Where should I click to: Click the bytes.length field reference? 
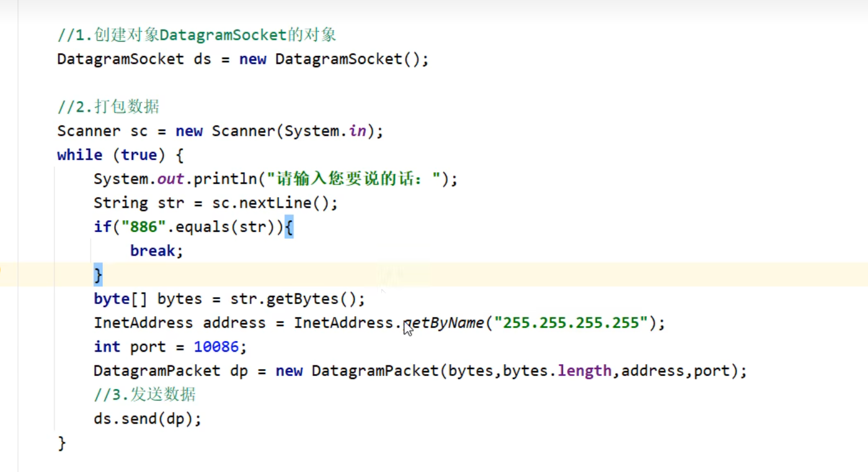(557, 371)
